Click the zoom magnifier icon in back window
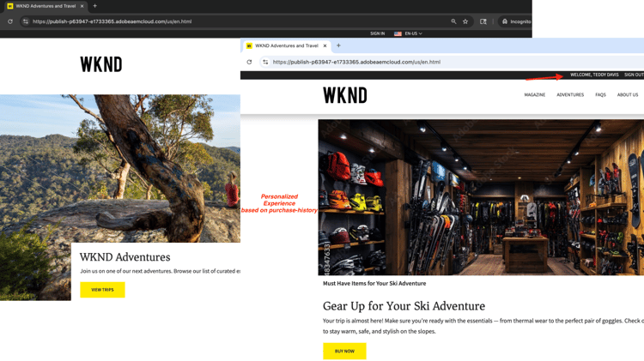The height and width of the screenshot is (361, 644). pyautogui.click(x=453, y=21)
